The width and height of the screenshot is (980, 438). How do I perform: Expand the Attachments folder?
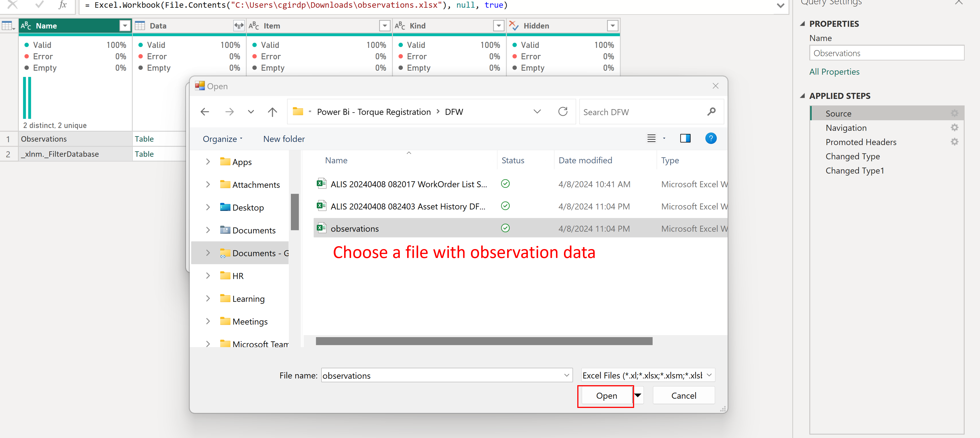(208, 184)
